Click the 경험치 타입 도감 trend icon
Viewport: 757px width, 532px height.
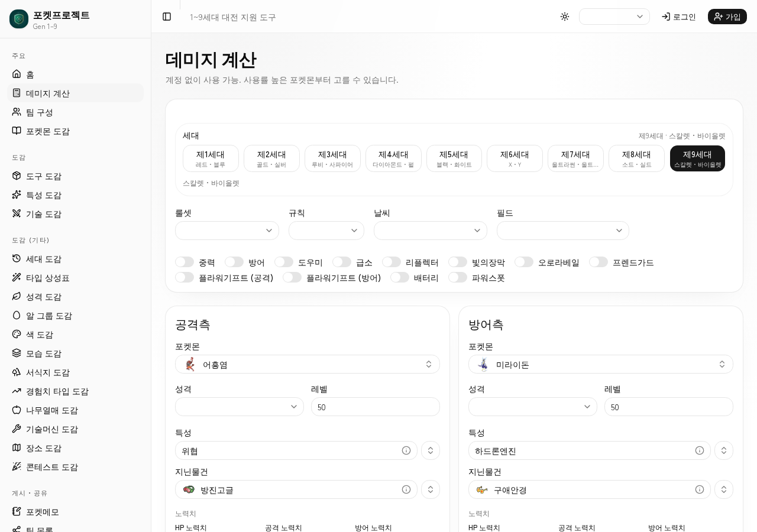(17, 391)
